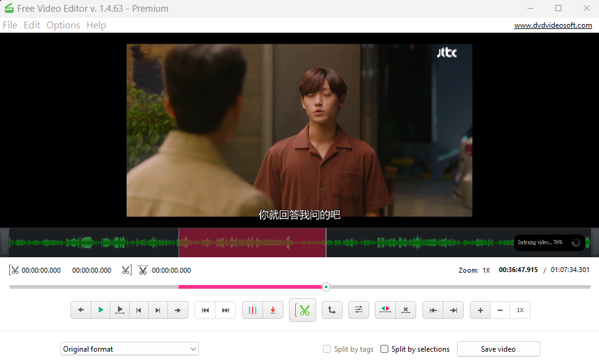Viewport: 599px width, 364px height.
Task: Click the red download arrow icon
Action: click(x=273, y=310)
